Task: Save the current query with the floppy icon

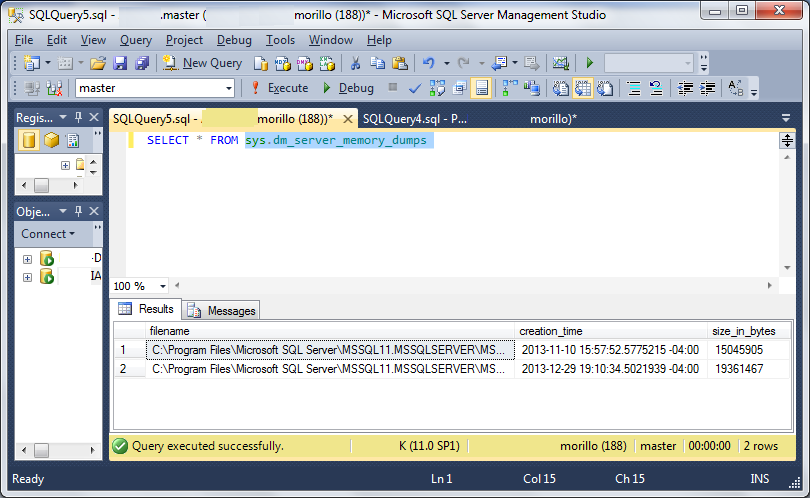Action: [120, 63]
